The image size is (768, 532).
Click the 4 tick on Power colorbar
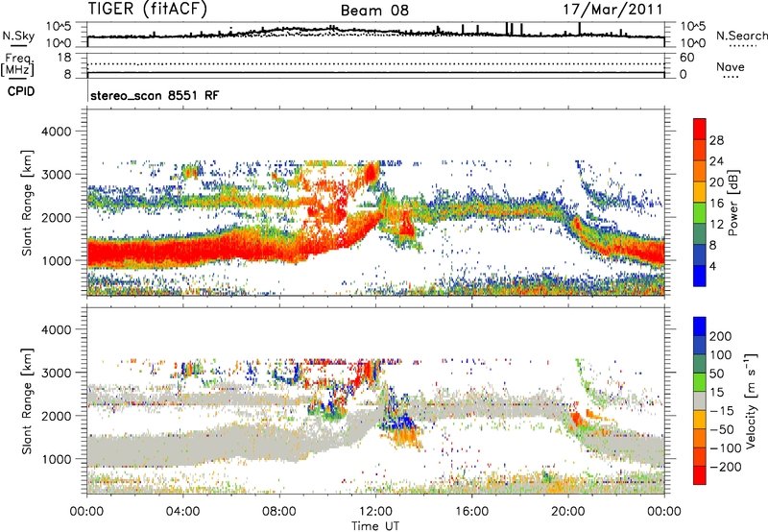(712, 267)
